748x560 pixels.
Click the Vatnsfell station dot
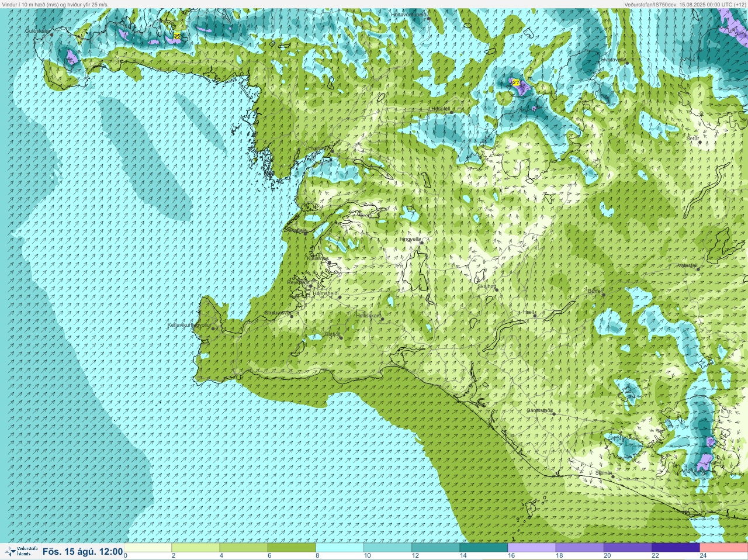(698, 269)
